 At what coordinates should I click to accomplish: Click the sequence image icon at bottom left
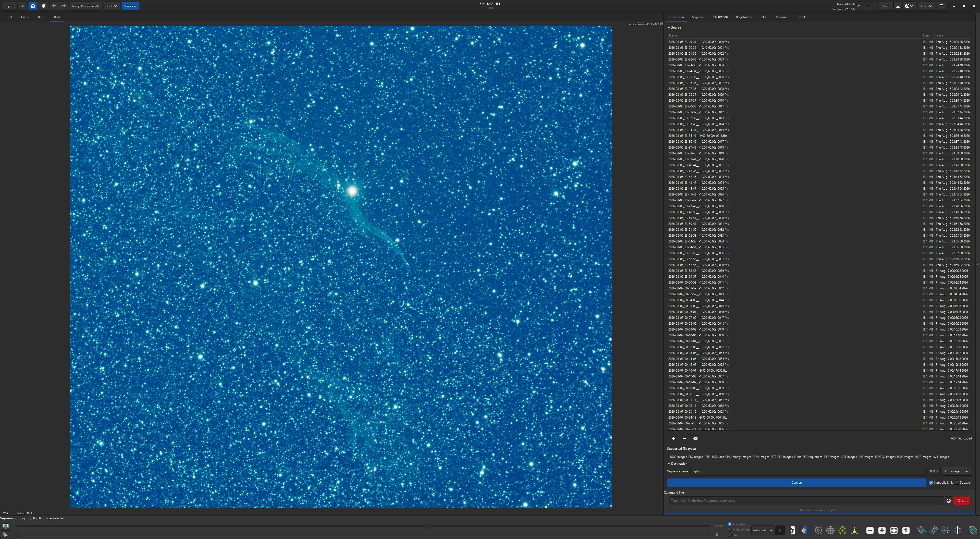5,526
